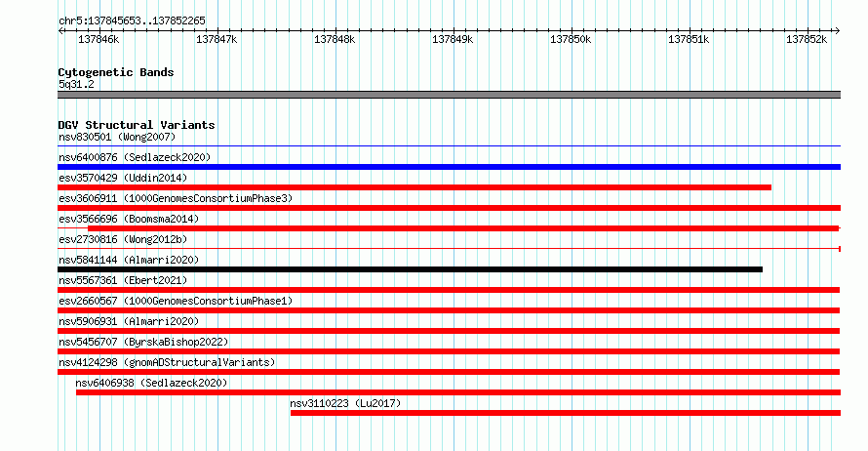Screen dimensions: 868x451
Task: Click the 137849k ruler position
Action: [453, 39]
